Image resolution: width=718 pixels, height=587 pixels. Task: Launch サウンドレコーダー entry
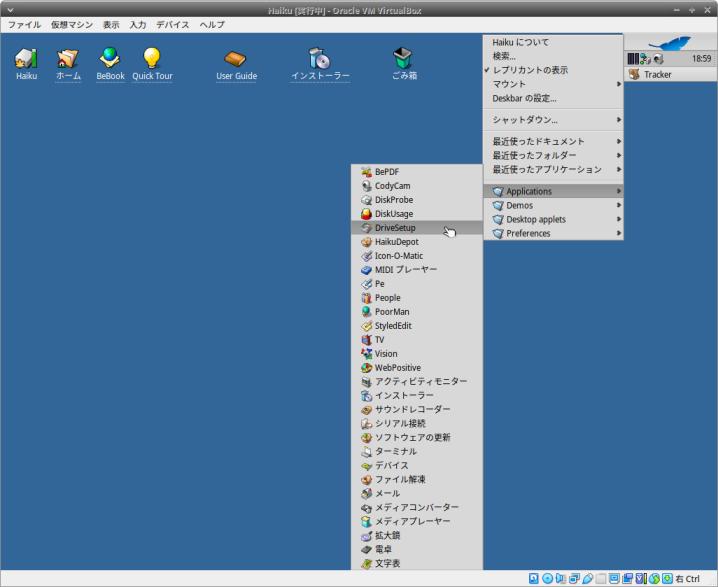417,409
